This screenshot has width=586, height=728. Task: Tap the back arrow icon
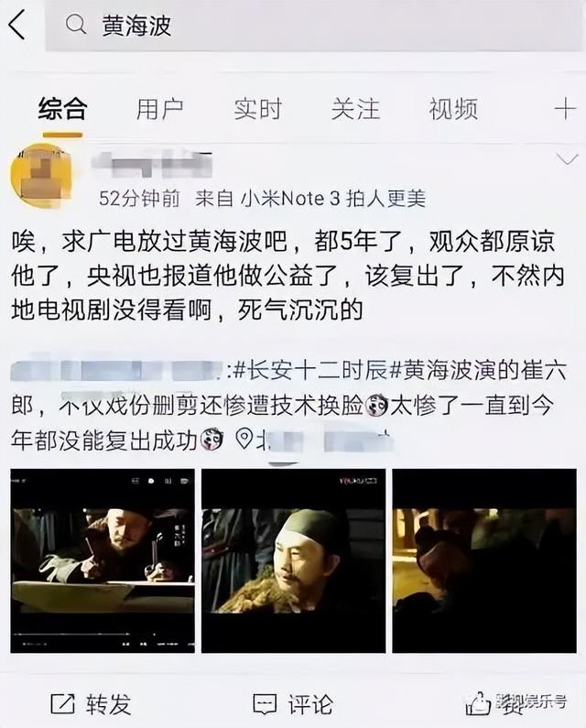pyautogui.click(x=16, y=25)
